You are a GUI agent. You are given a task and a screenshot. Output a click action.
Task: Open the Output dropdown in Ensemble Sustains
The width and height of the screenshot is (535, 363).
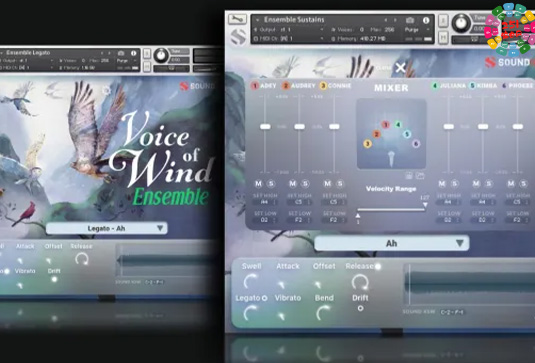pyautogui.click(x=289, y=30)
